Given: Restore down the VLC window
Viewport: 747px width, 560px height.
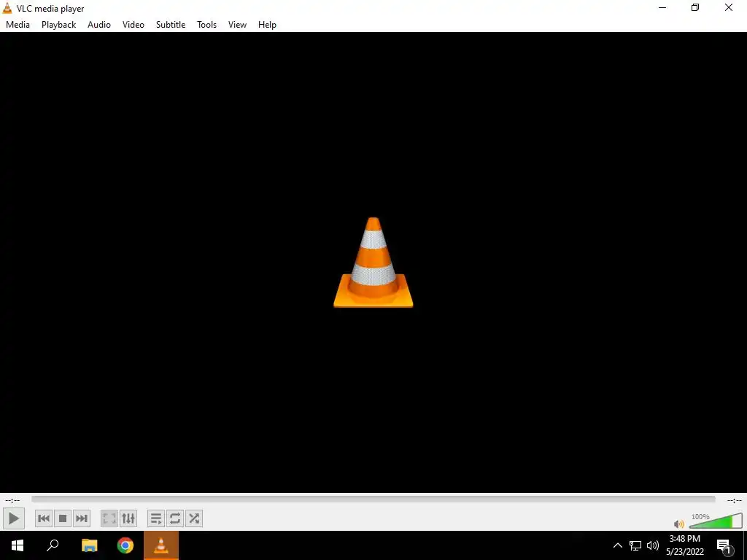Looking at the screenshot, I should [695, 7].
